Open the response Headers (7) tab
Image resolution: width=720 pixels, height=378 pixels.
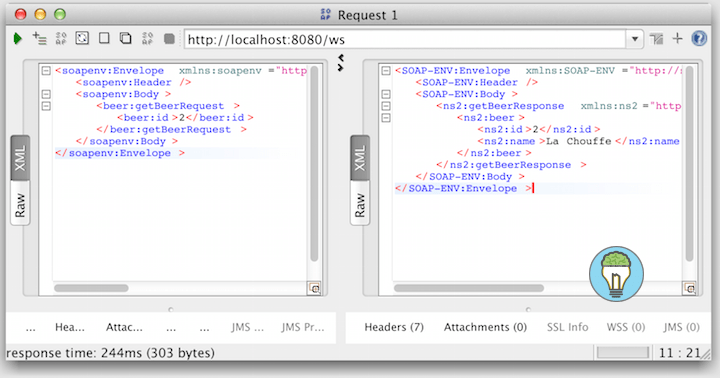[x=394, y=327]
